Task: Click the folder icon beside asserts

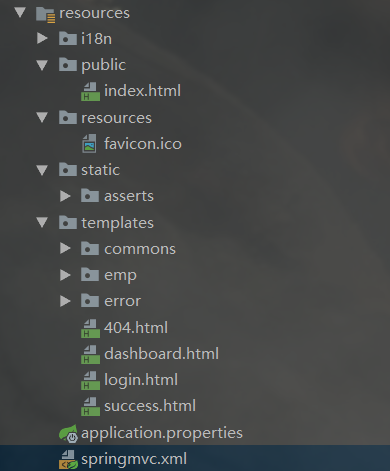Action: pos(90,195)
